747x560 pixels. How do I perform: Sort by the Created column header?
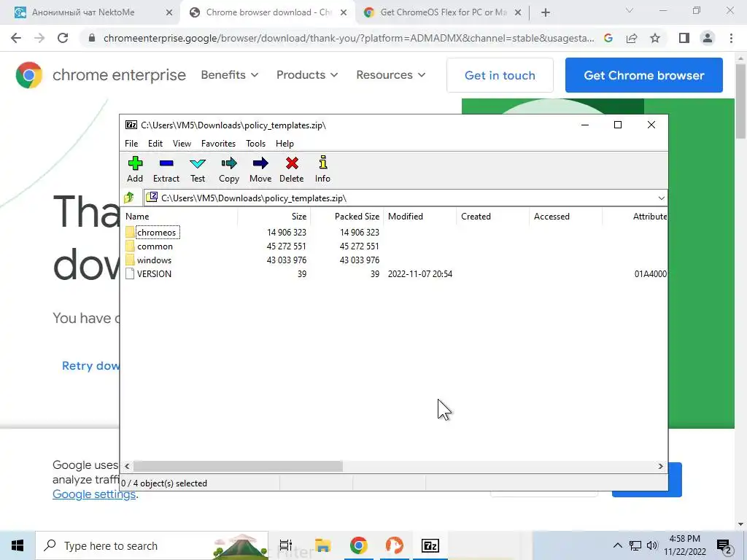tap(492, 216)
